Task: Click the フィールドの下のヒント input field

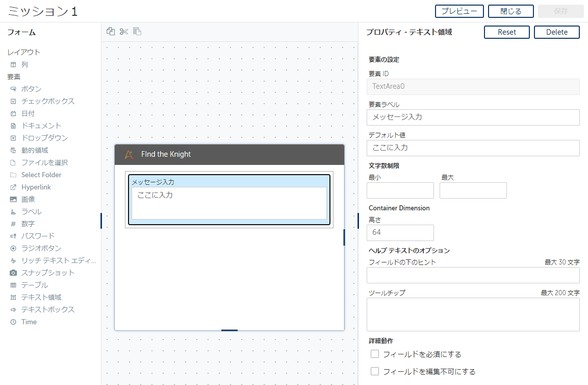Action: [x=473, y=275]
